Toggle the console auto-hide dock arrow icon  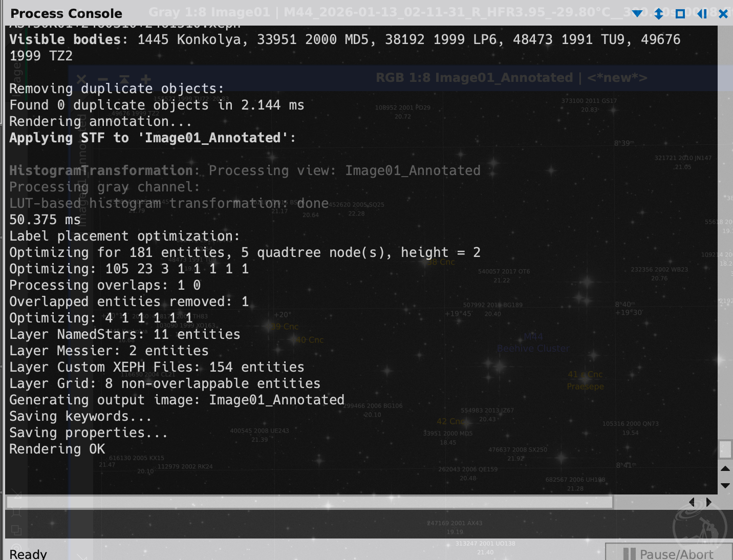[702, 14]
